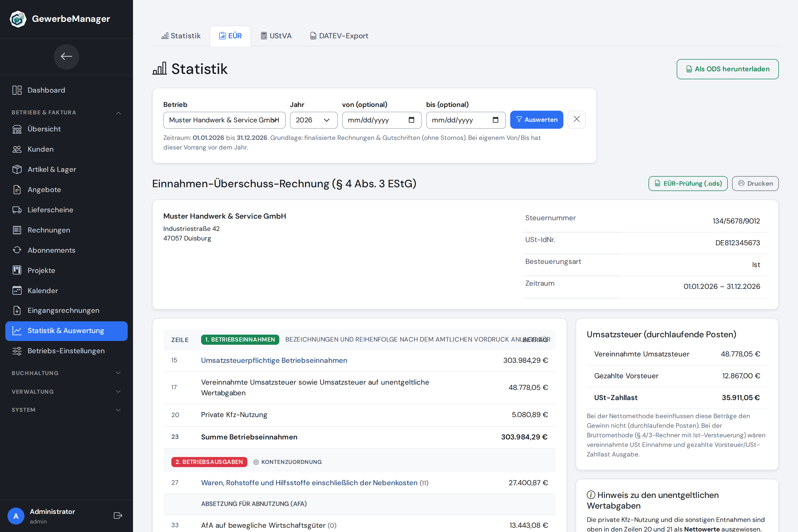
Task: Click the Betriebs-Einstellungen sliders icon
Action: coord(17,351)
